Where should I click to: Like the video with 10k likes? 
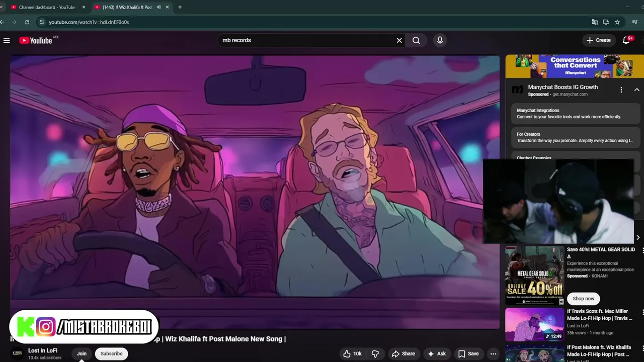coord(352,354)
